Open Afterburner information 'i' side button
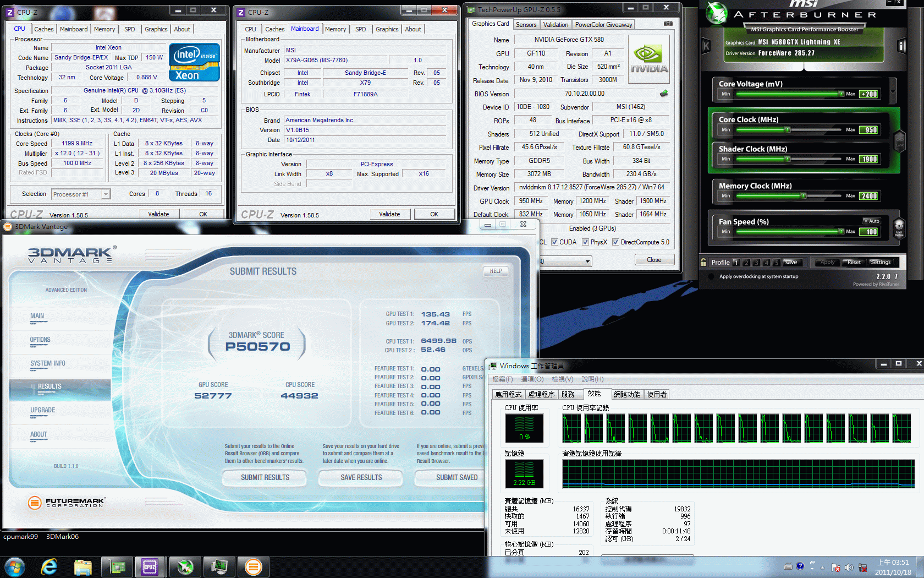This screenshot has height=578, width=924. click(902, 46)
